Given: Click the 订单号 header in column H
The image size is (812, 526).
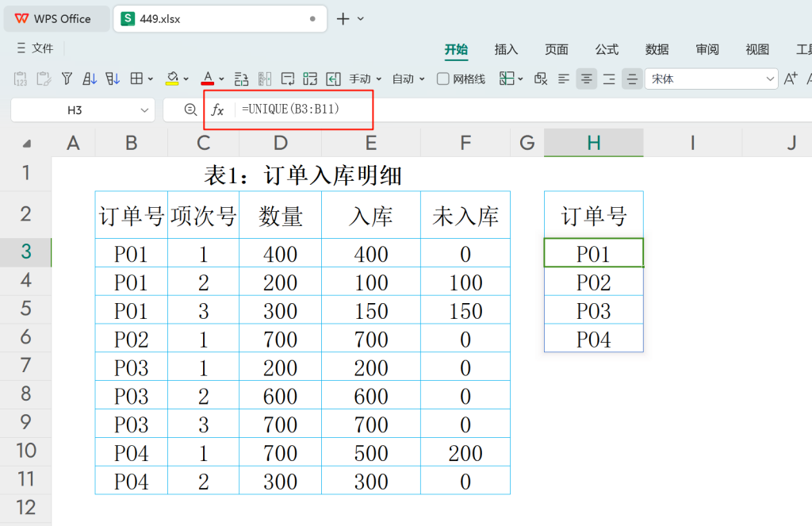Looking at the screenshot, I should pyautogui.click(x=593, y=215).
